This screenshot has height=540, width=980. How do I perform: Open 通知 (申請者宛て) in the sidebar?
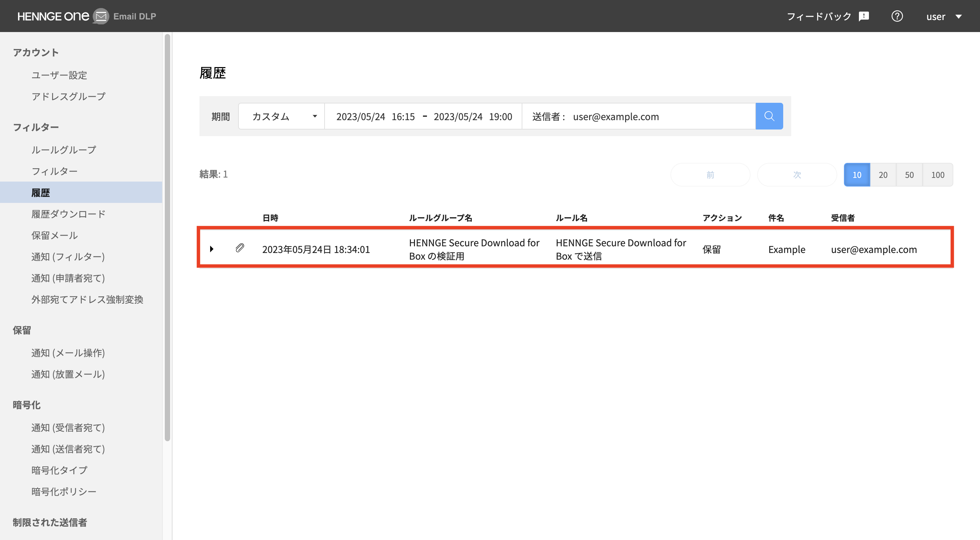68,278
